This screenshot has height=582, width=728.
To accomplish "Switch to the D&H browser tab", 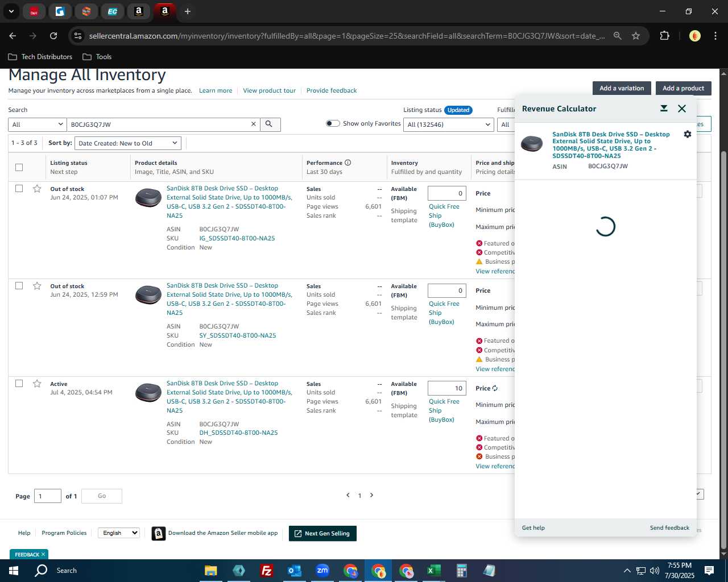I will point(34,11).
